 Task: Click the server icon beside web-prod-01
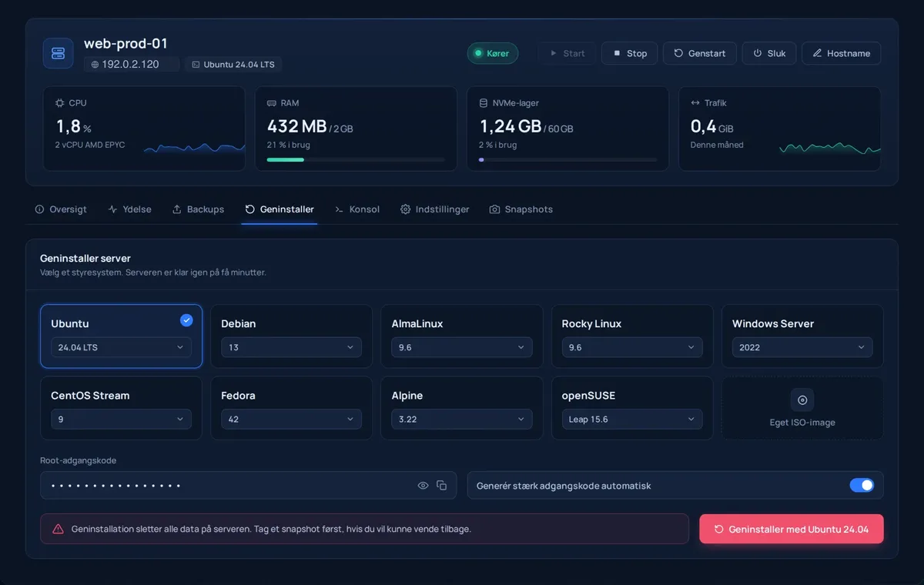pos(59,53)
